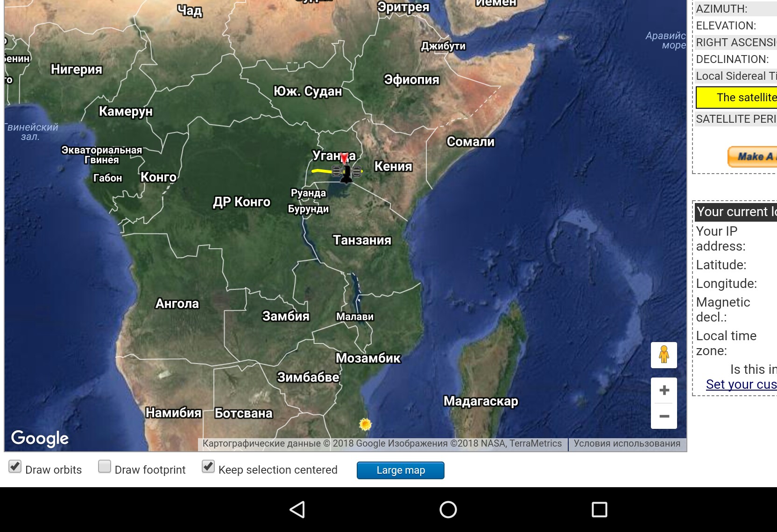Tap the Android home button

[448, 510]
